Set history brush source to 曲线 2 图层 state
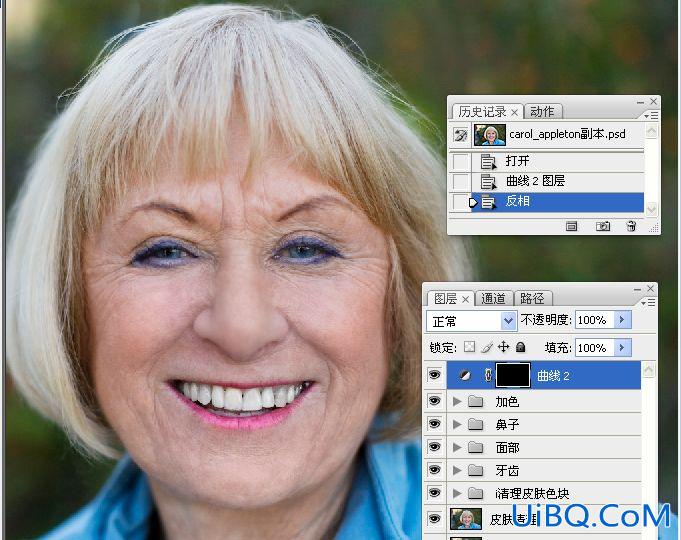Viewport: 681px width, 540px height. [460, 182]
